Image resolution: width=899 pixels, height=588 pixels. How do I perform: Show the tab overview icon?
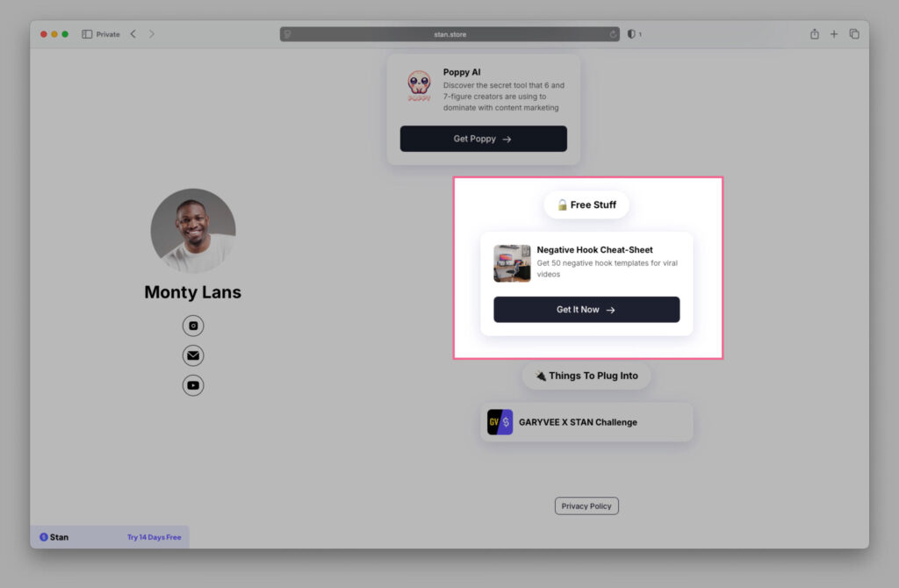click(854, 34)
